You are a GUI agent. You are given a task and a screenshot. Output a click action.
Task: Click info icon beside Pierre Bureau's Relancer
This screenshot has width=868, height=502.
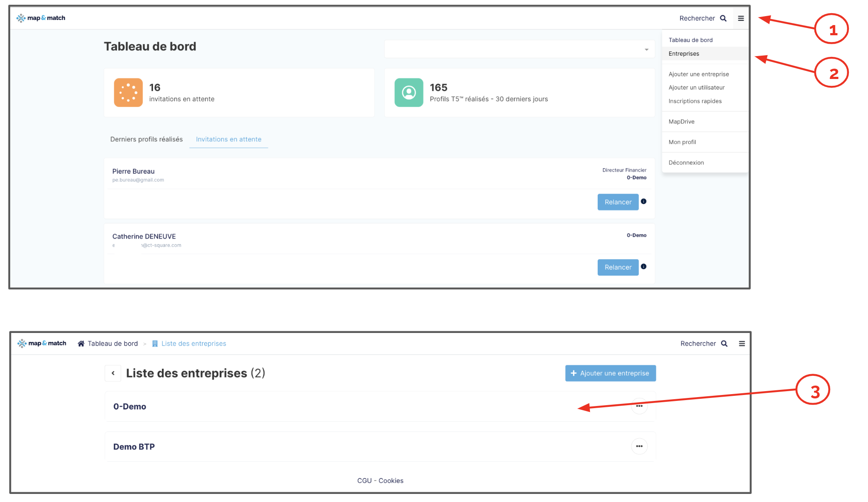(644, 201)
